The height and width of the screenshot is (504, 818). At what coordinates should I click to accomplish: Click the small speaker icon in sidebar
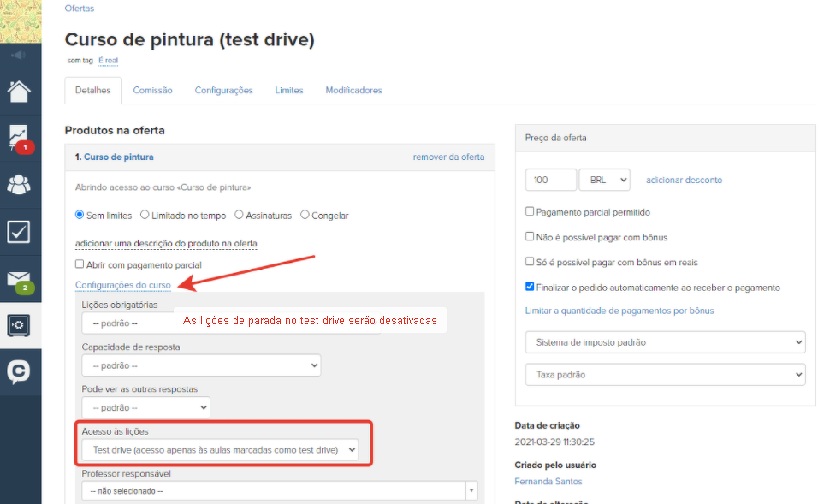pos(20,56)
